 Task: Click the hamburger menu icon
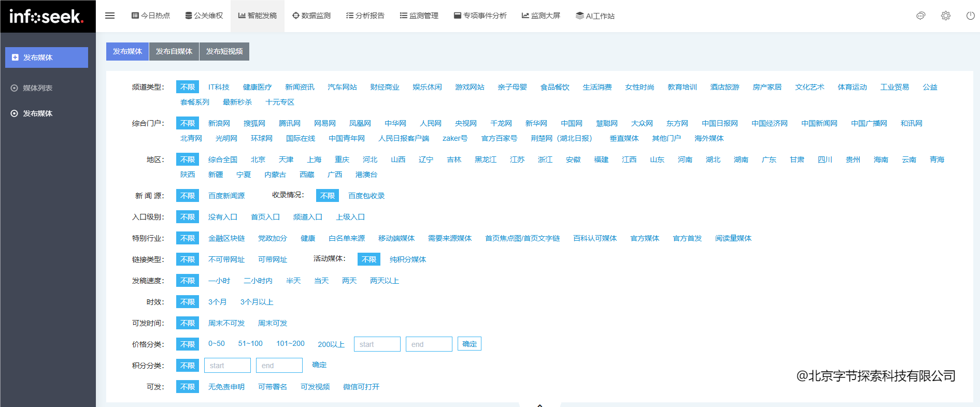pos(110,16)
